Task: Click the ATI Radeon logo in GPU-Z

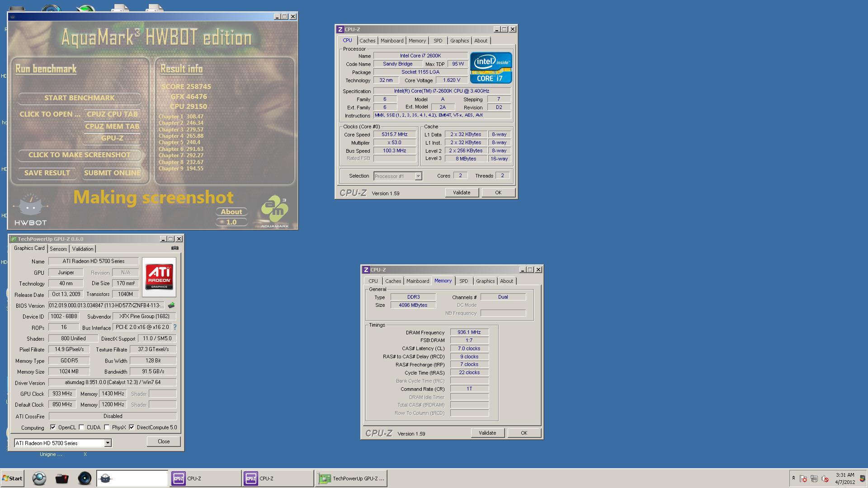Action: pos(159,277)
